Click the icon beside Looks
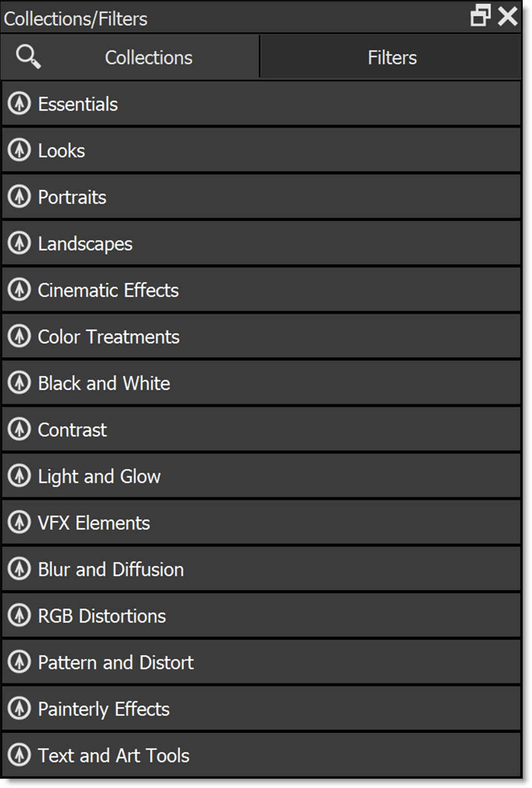532x788 pixels. 20,150
